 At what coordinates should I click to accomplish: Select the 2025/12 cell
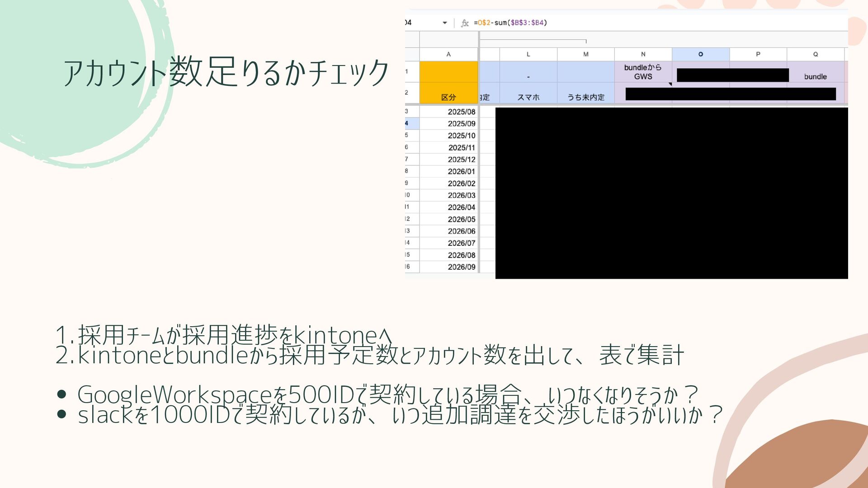448,160
